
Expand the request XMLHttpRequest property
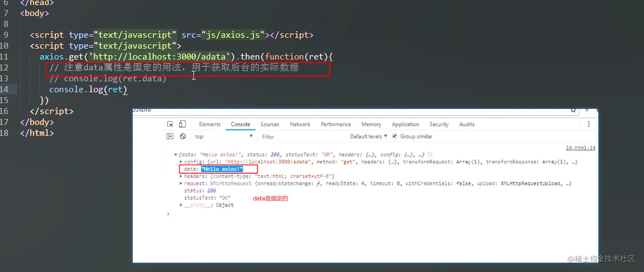(181, 183)
